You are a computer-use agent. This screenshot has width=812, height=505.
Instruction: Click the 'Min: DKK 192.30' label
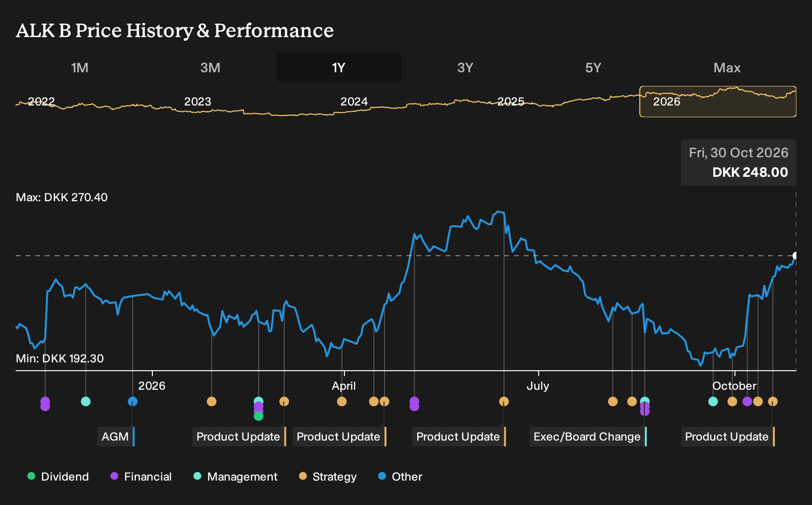(x=60, y=358)
